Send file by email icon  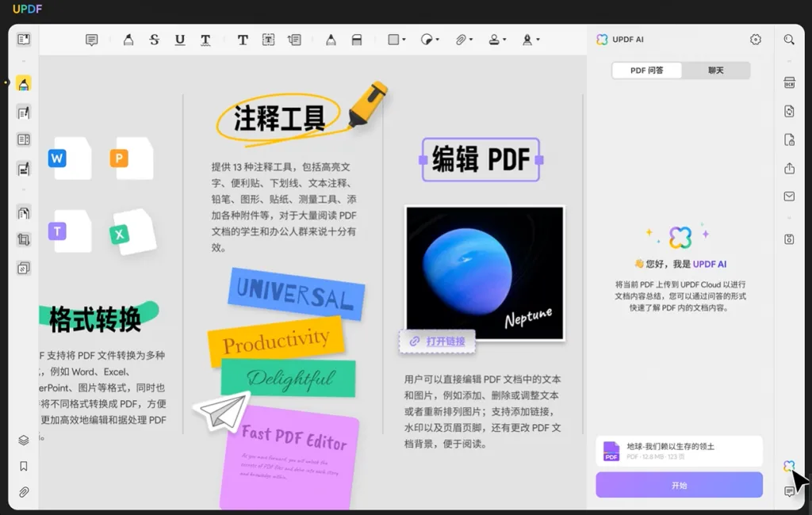789,196
